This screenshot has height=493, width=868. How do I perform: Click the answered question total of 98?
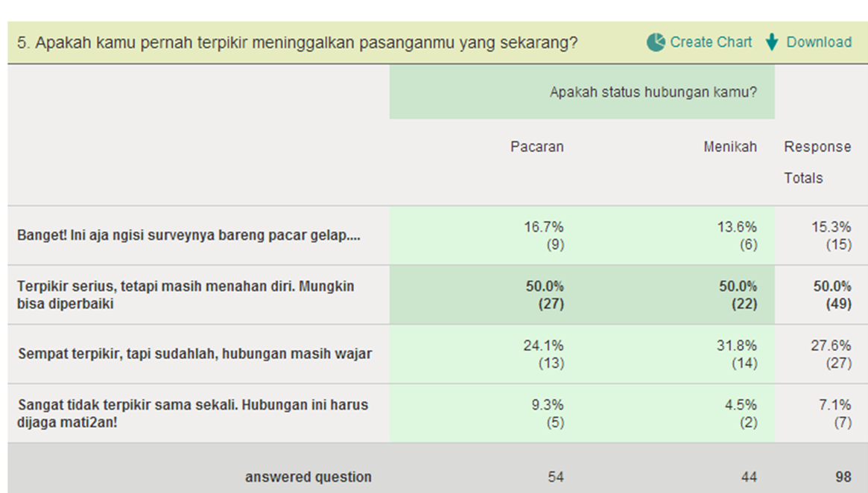click(x=841, y=477)
